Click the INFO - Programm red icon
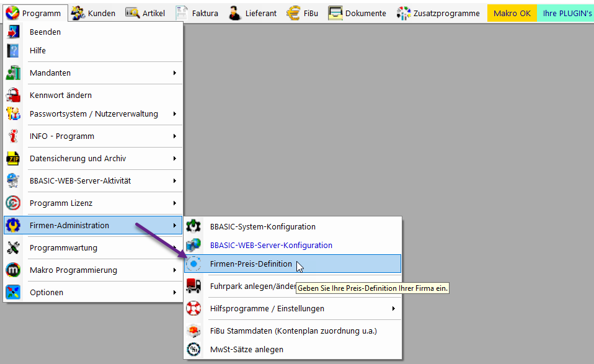Screen dimensions: 594x364 pyautogui.click(x=13, y=136)
